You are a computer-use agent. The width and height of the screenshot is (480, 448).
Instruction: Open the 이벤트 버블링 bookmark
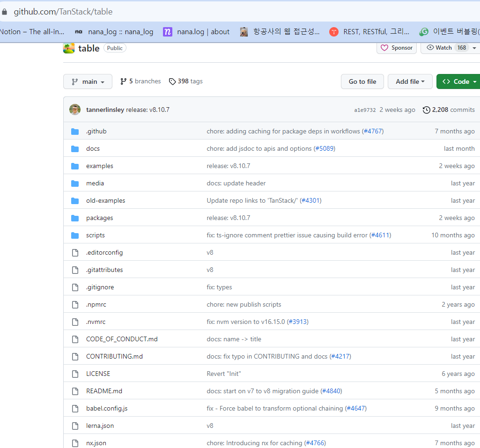pos(450,31)
